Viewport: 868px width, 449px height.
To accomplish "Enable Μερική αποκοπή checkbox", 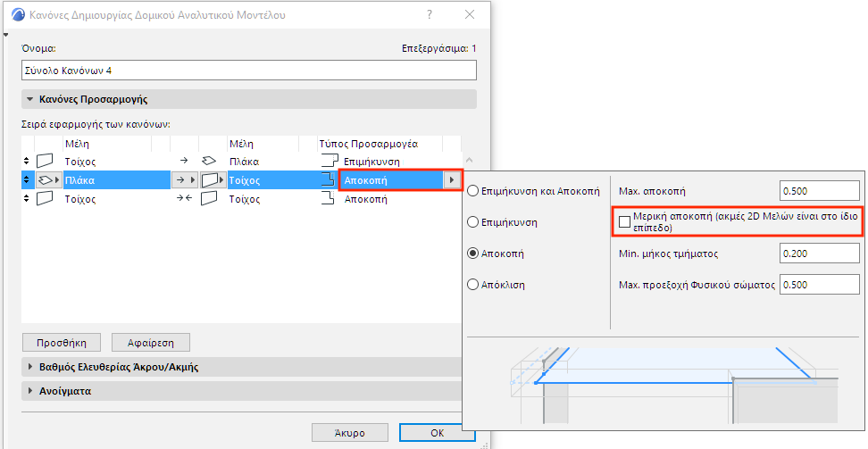I will tap(624, 221).
